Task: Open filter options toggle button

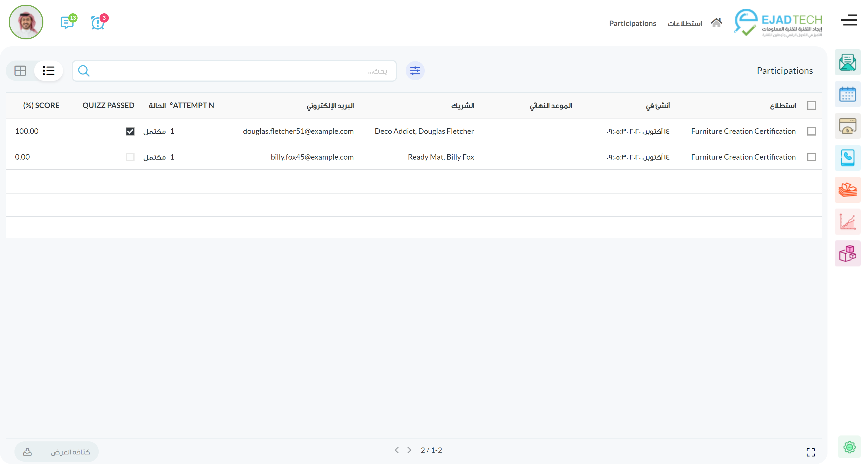Action: pyautogui.click(x=415, y=71)
